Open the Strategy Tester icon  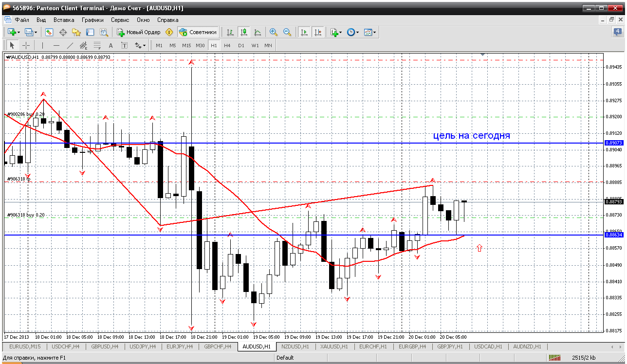(104, 32)
